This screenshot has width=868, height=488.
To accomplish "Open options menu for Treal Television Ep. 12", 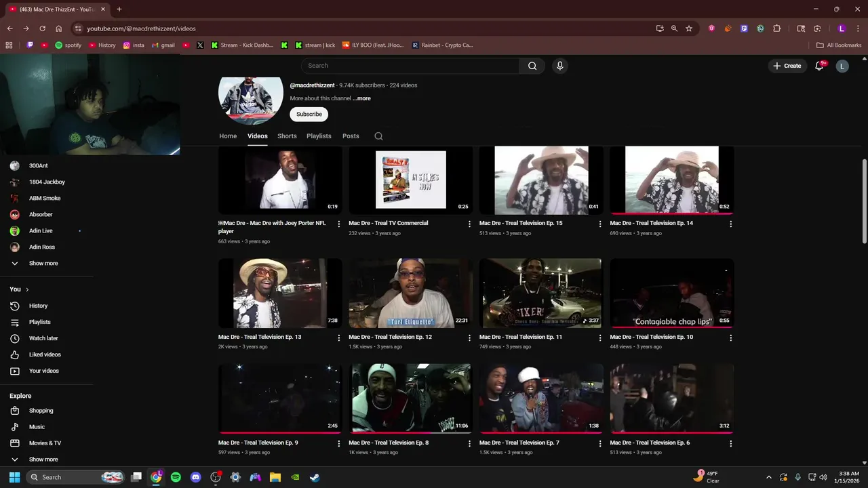I will click(469, 338).
